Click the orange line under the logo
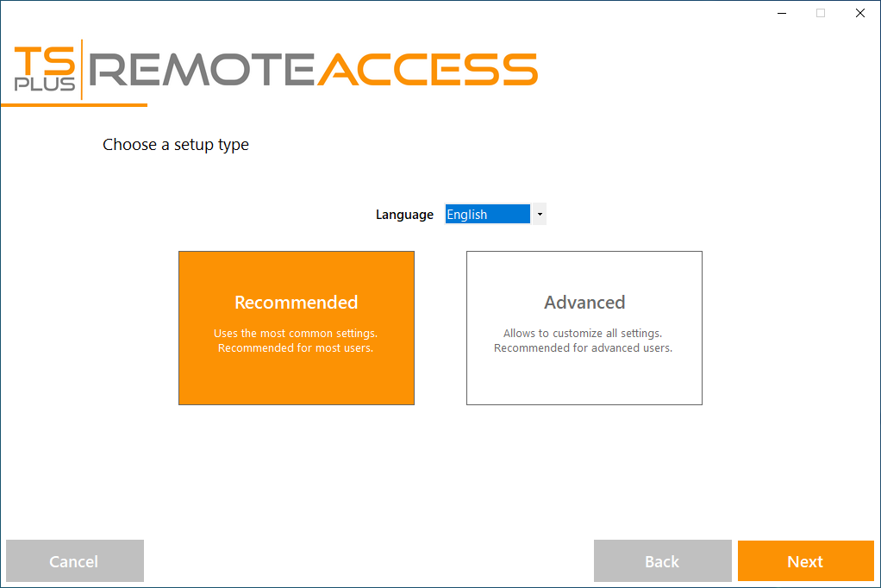Image resolution: width=881 pixels, height=588 pixels. 74,105
